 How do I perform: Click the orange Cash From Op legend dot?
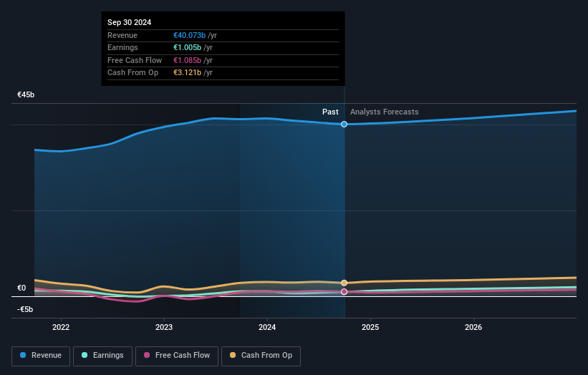(x=233, y=355)
